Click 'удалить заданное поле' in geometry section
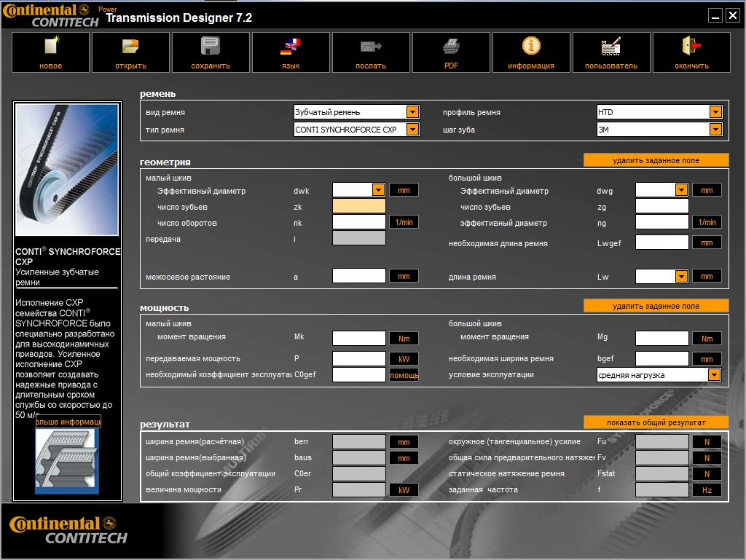Screen dimensions: 746x560 tap(656, 160)
